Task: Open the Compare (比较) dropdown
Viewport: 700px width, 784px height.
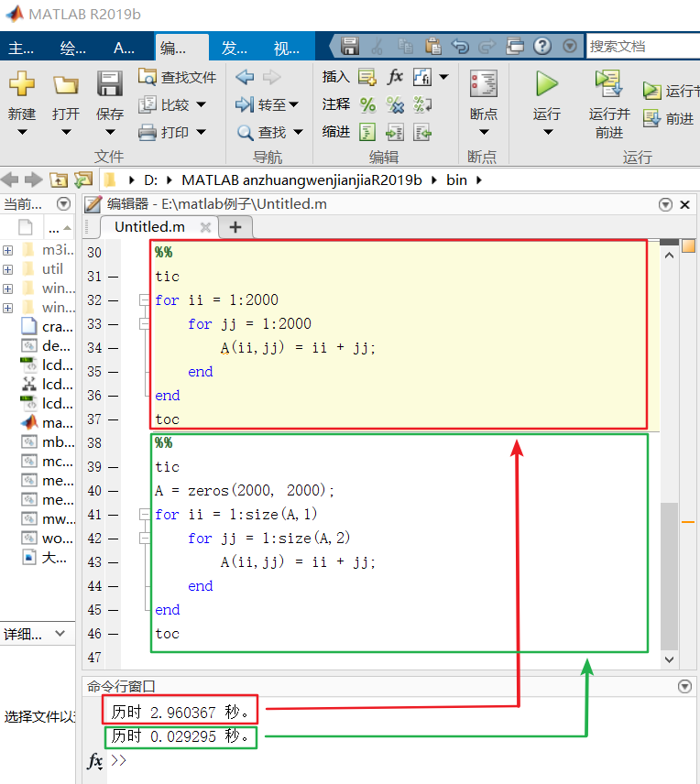Action: click(172, 104)
